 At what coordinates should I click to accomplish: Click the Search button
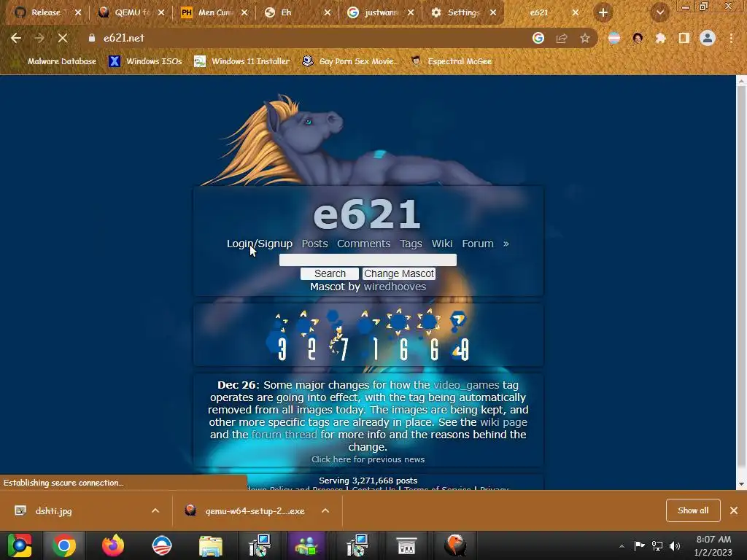[330, 274]
